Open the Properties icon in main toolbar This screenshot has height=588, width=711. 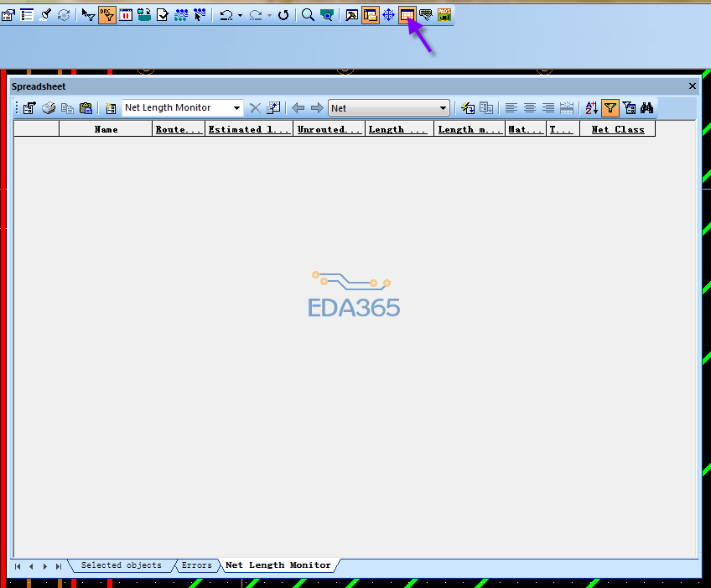tap(8, 15)
